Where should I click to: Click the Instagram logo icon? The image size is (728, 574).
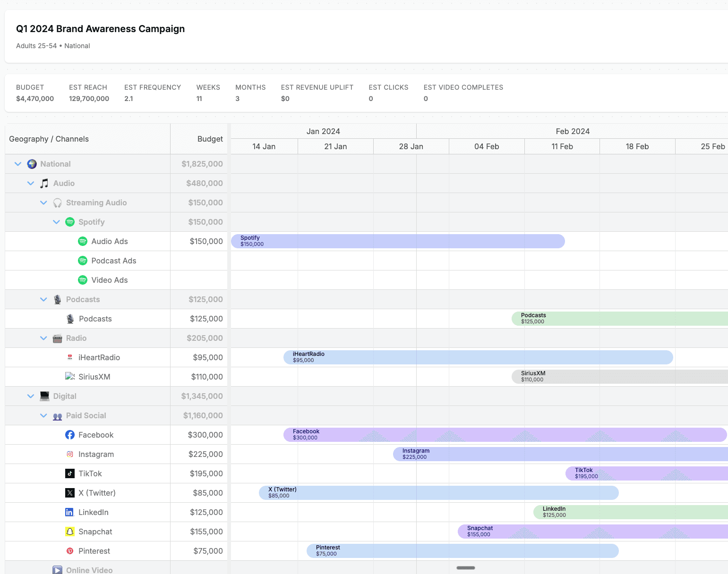[70, 454]
